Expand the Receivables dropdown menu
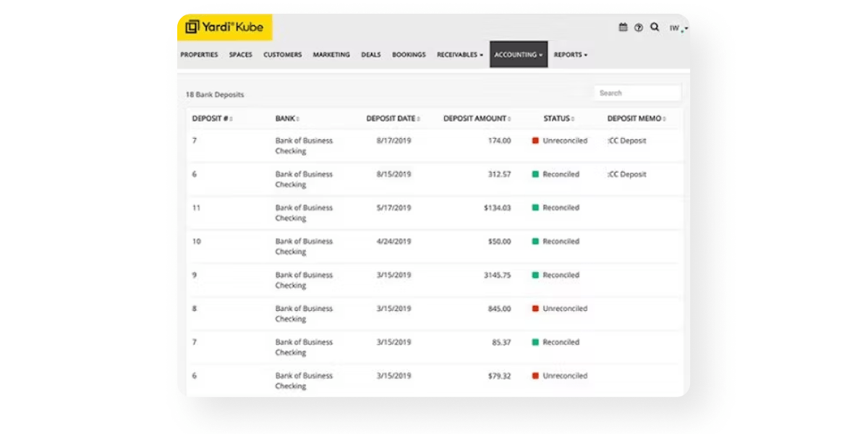 [x=460, y=54]
